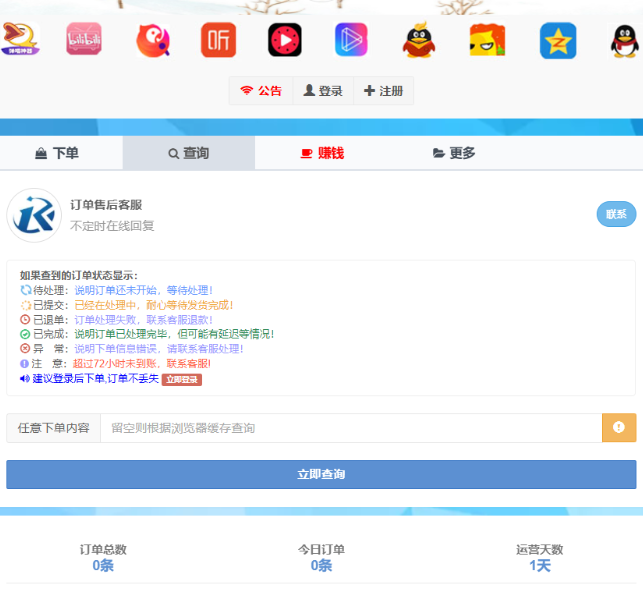The image size is (643, 596).
Task: Switch to the 下单 order tab
Action: point(57,153)
